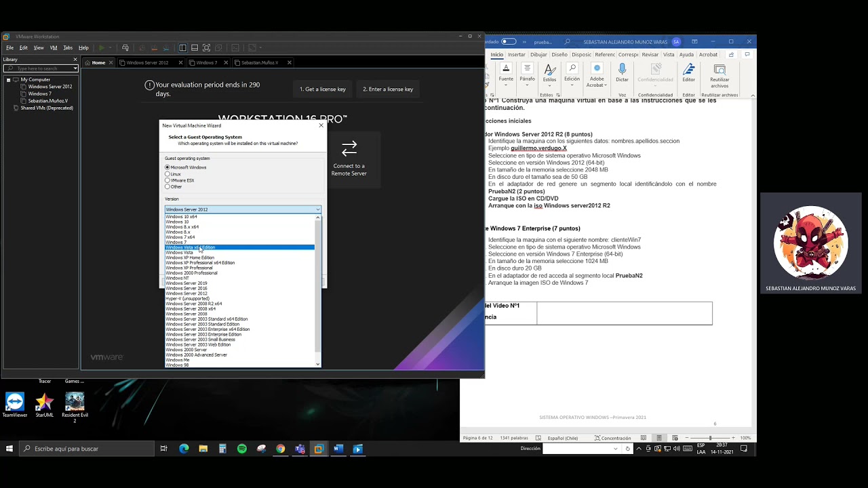Toggle the AutoSave switch in Word
The image size is (868, 488).
509,41
